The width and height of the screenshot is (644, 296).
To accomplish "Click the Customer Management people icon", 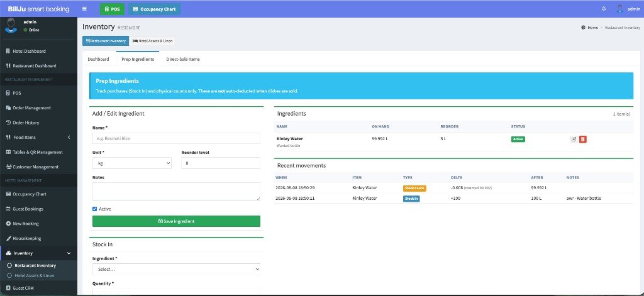I will [x=9, y=167].
